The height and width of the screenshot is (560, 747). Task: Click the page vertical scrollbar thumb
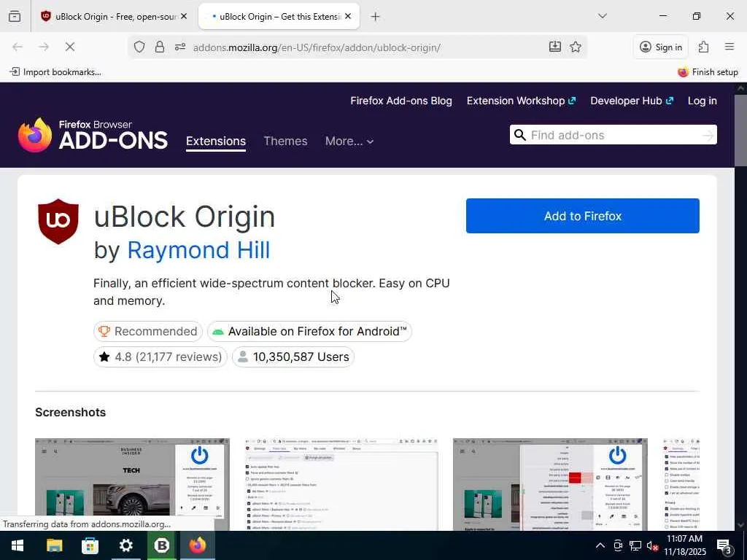coord(741,130)
